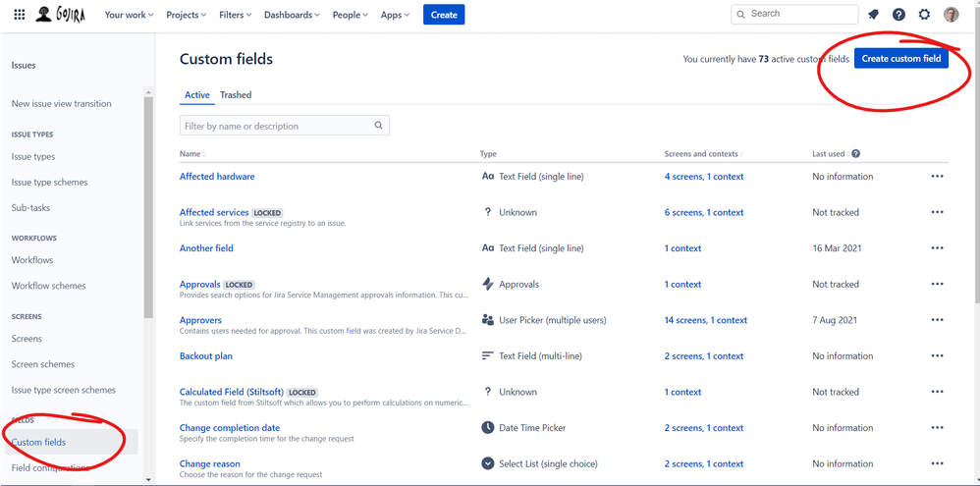Sort by Screens and contexts column

coord(704,154)
